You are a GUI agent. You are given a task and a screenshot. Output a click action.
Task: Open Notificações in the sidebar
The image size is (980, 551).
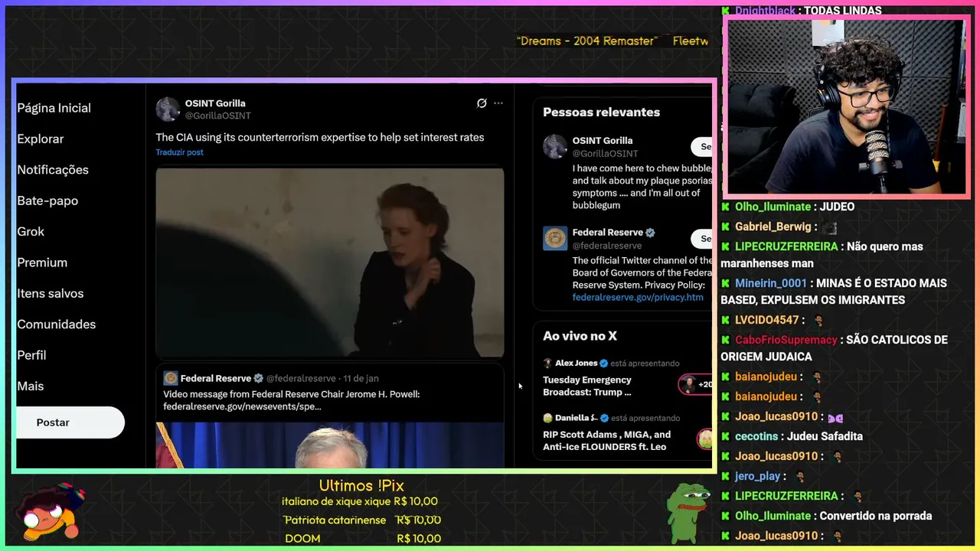pos(53,170)
